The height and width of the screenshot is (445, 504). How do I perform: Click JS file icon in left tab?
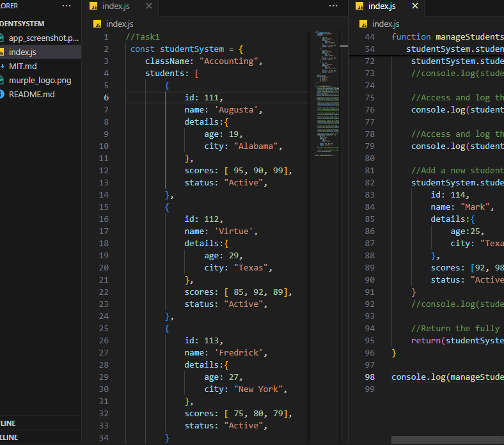93,6
